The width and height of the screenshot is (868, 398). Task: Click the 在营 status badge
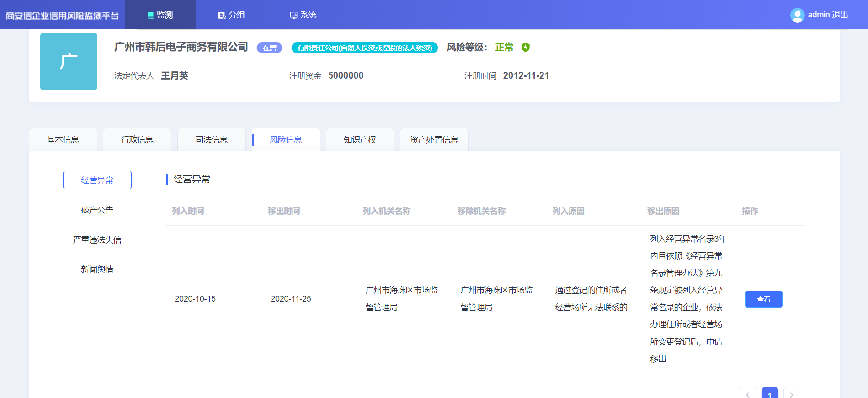click(x=270, y=48)
